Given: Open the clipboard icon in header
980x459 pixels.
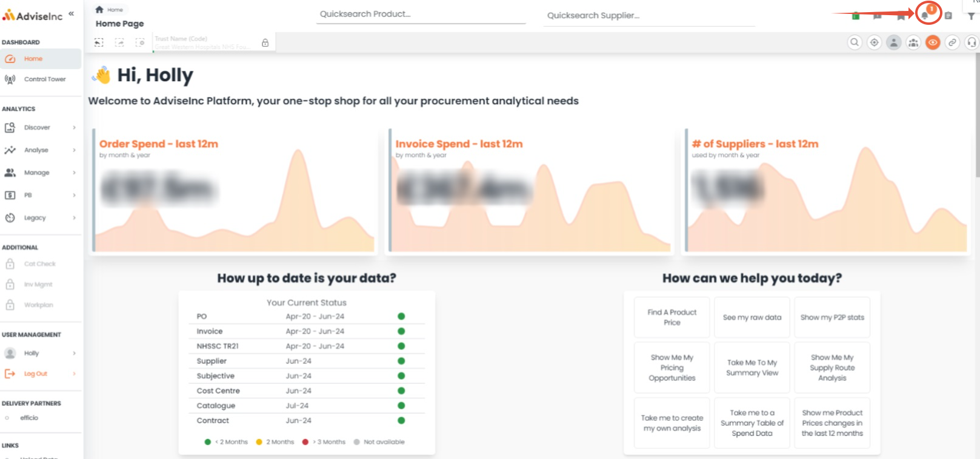Looking at the screenshot, I should click(x=948, y=16).
